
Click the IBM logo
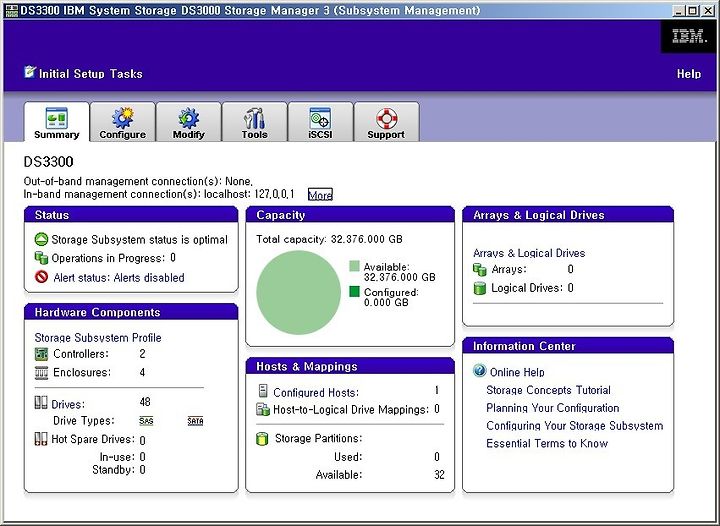(x=688, y=36)
